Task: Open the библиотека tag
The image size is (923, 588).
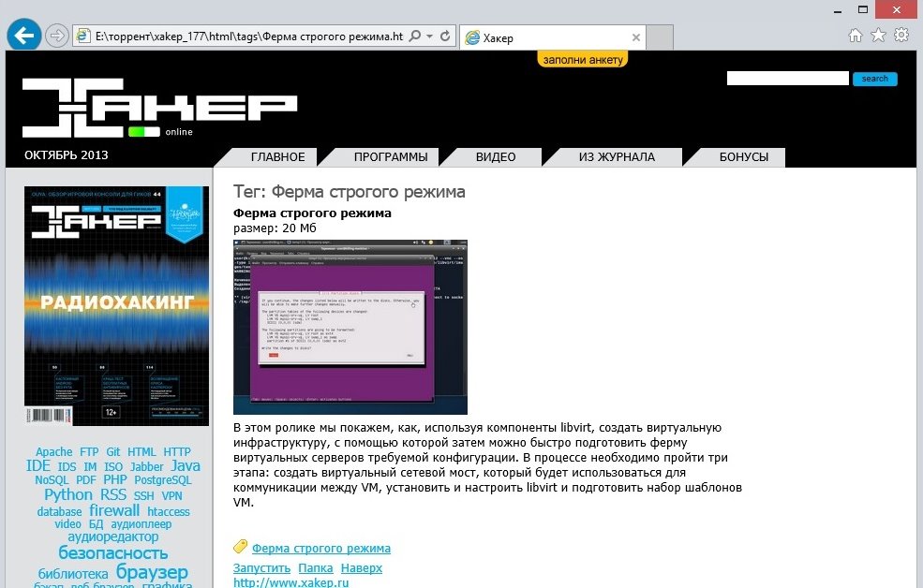Action: click(x=73, y=573)
